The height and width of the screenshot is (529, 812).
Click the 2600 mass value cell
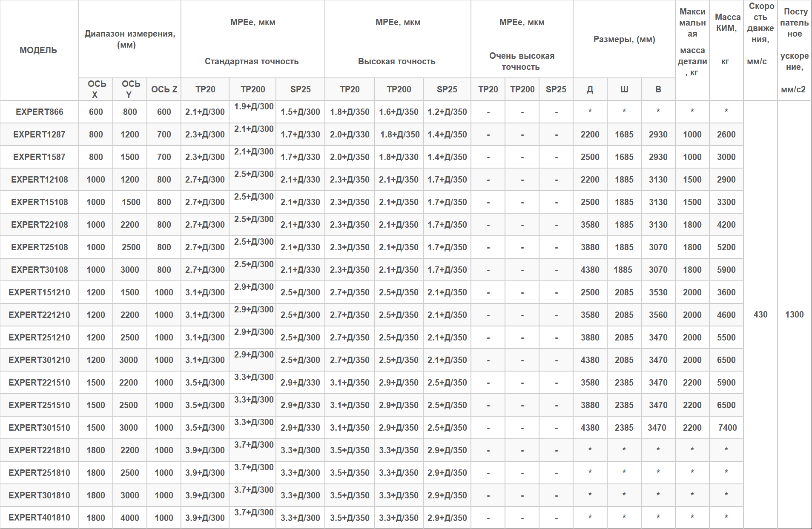coord(726,134)
